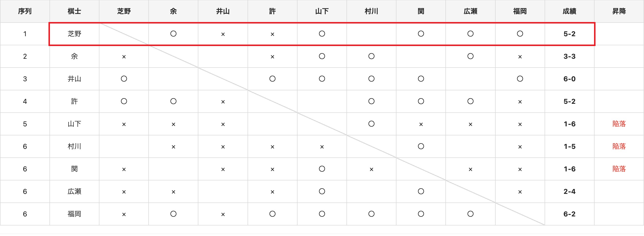
Task: Click cross for 余 versus 福岡
Action: coord(520,57)
